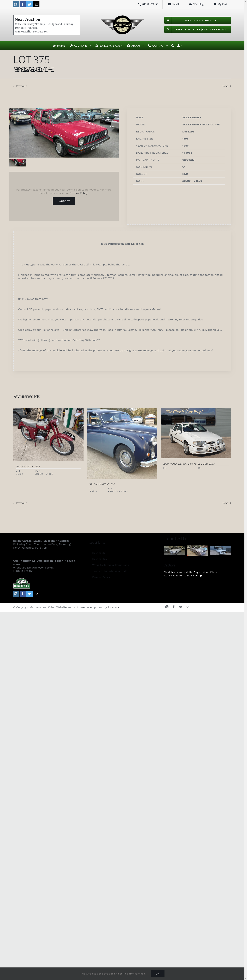Open Bangers & Cash menu item
The image size is (247, 980).
109,46
